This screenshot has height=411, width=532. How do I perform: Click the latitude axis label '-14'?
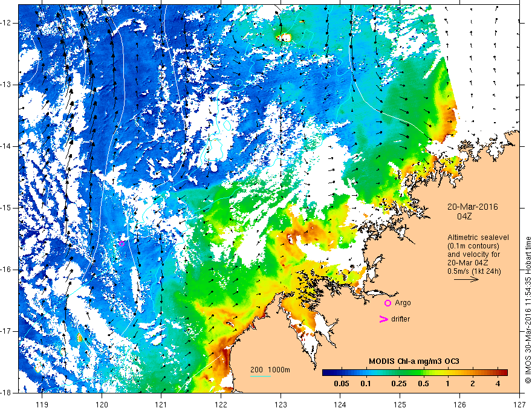point(6,146)
